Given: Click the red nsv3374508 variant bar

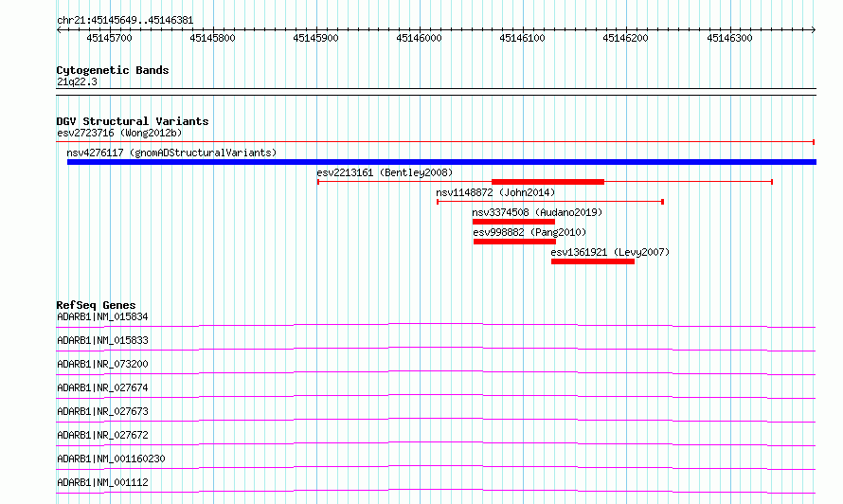Looking at the screenshot, I should [513, 222].
